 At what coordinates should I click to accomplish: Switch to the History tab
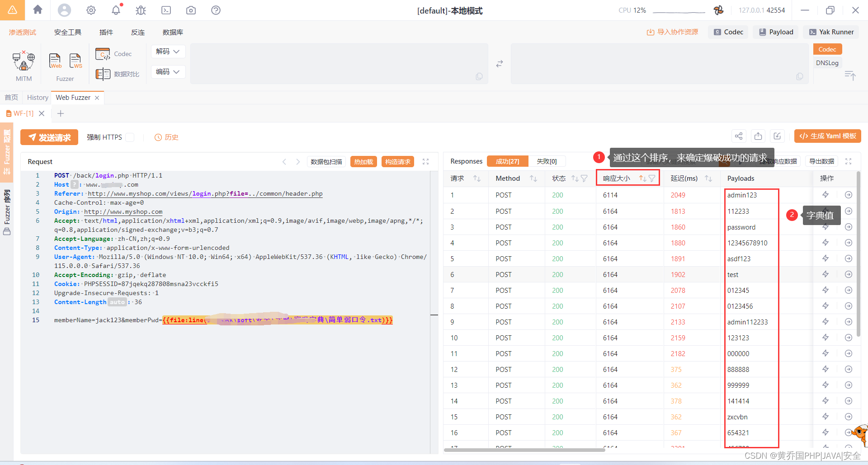[38, 98]
